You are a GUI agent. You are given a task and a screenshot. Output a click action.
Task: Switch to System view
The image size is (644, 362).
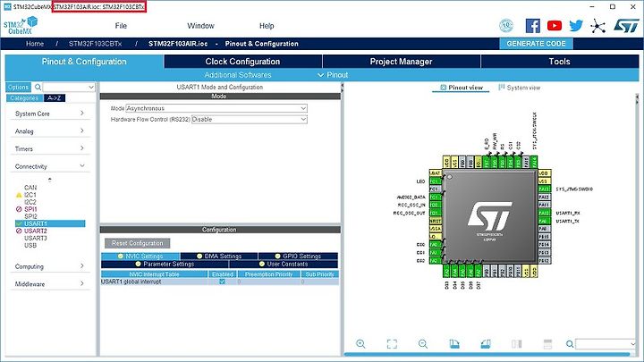[x=519, y=88]
